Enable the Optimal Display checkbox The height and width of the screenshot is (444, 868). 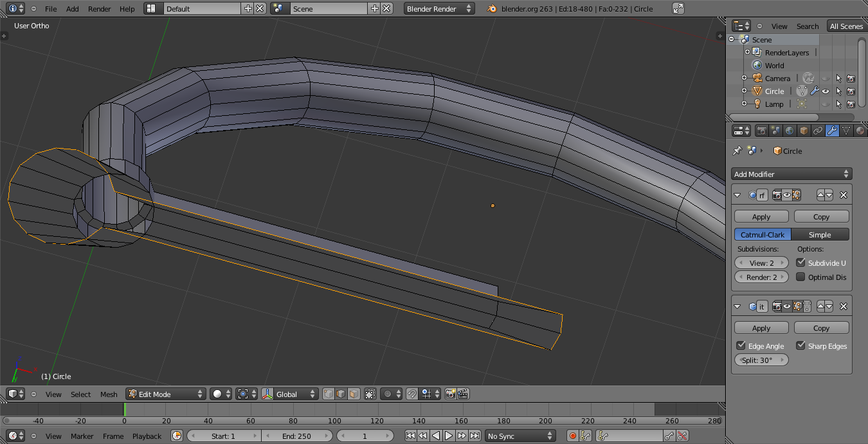(x=800, y=277)
